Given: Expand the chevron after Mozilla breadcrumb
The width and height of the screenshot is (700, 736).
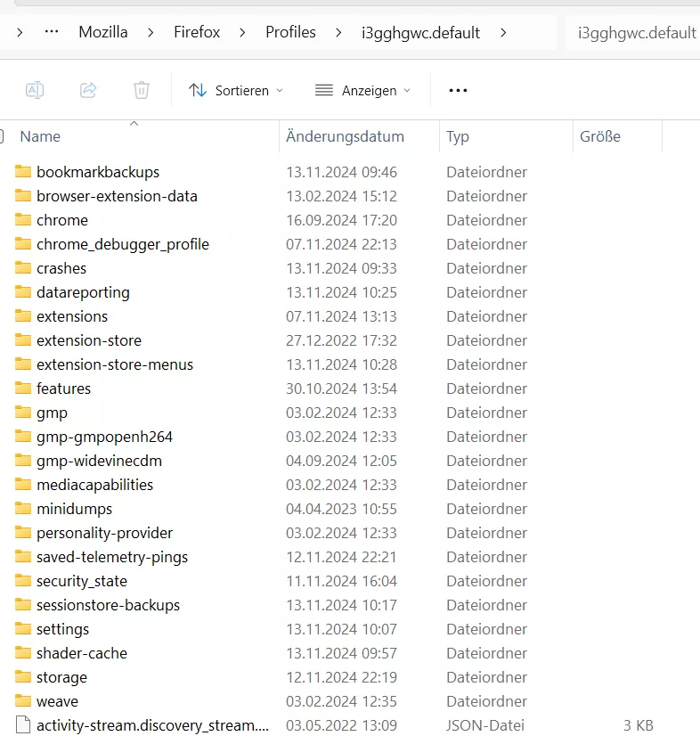Looking at the screenshot, I should pyautogui.click(x=151, y=32).
